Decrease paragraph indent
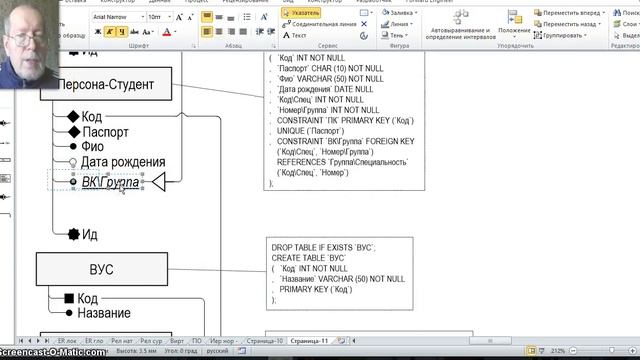Viewport: 640px width, 360px height. pyautogui.click(x=260, y=31)
